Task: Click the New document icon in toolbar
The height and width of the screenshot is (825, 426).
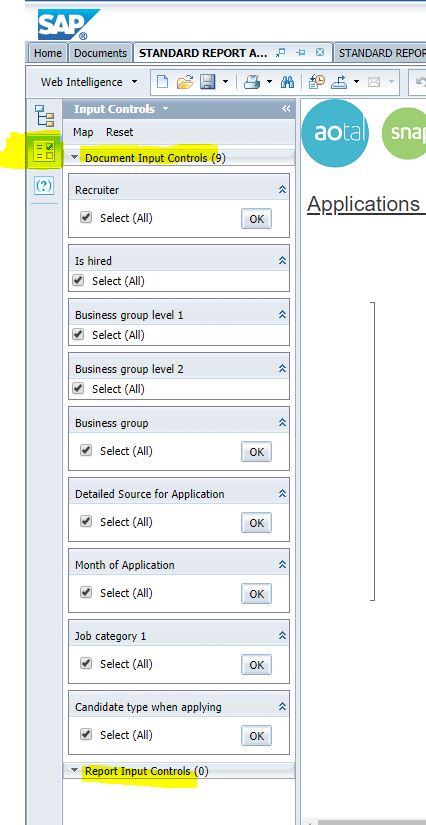Action: click(x=163, y=82)
